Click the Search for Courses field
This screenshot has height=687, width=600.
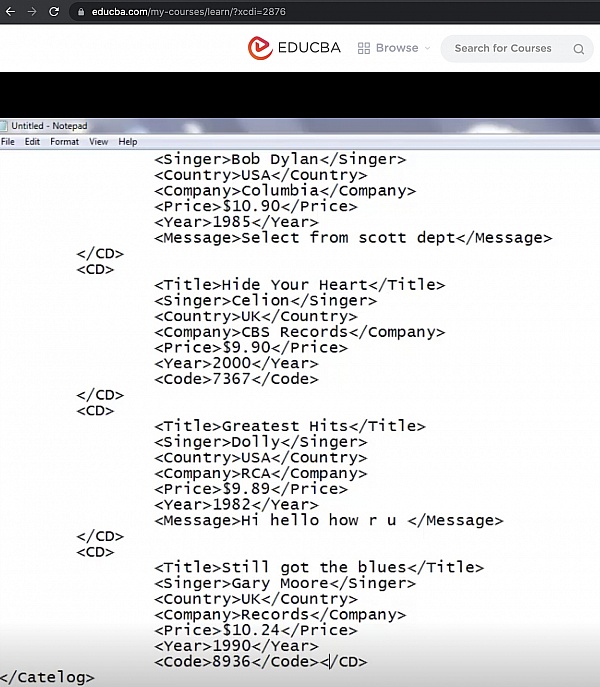tap(503, 48)
